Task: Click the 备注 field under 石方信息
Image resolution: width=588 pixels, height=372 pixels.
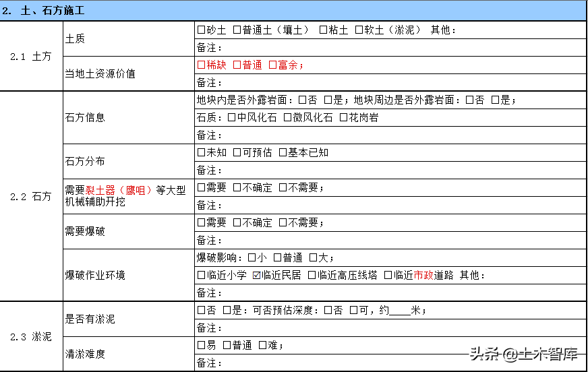Action: pyautogui.click(x=390, y=135)
